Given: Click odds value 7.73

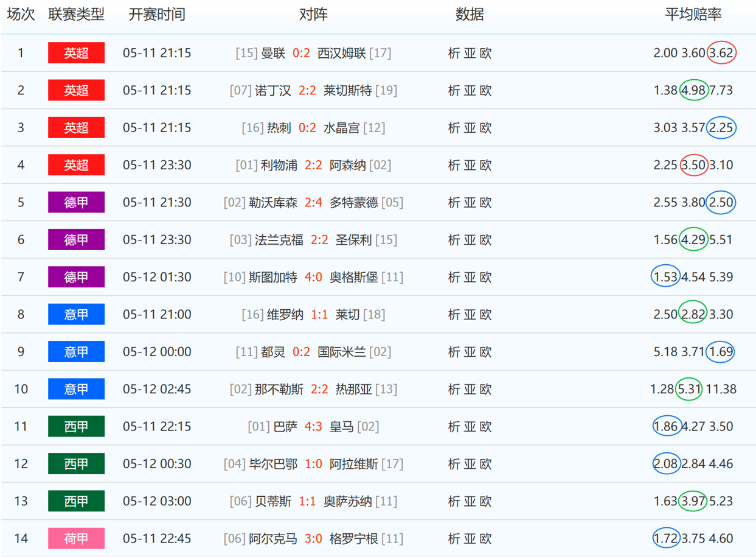Looking at the screenshot, I should tap(721, 91).
